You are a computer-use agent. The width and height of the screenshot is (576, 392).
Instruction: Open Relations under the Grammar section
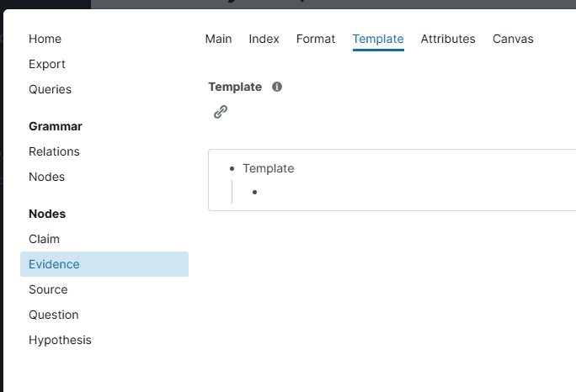pos(54,151)
